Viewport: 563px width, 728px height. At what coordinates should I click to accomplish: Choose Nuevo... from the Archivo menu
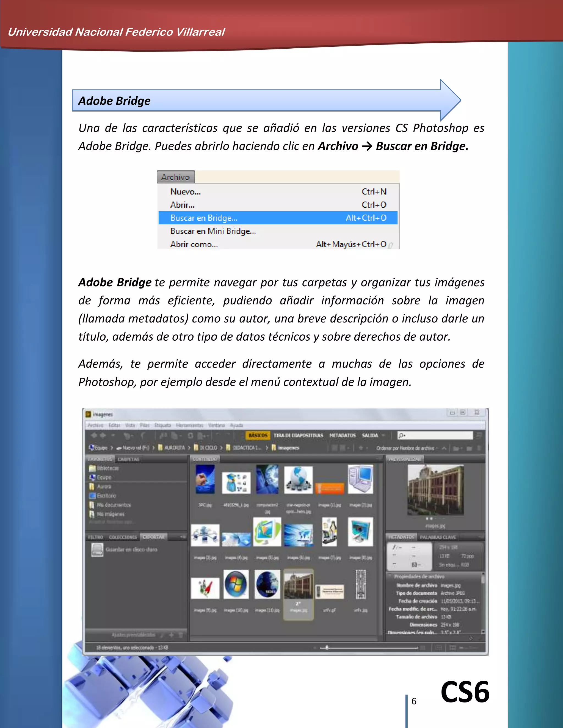[278, 192]
